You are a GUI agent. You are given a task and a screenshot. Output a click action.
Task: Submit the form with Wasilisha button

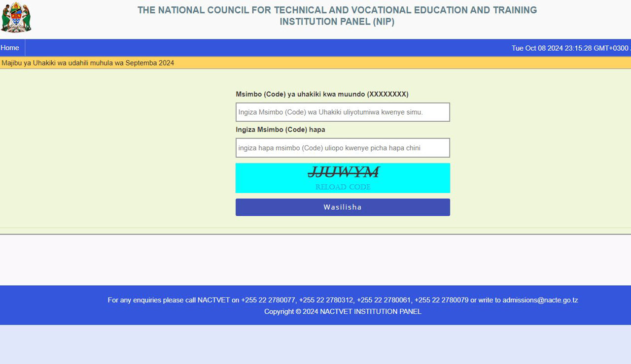pos(343,207)
